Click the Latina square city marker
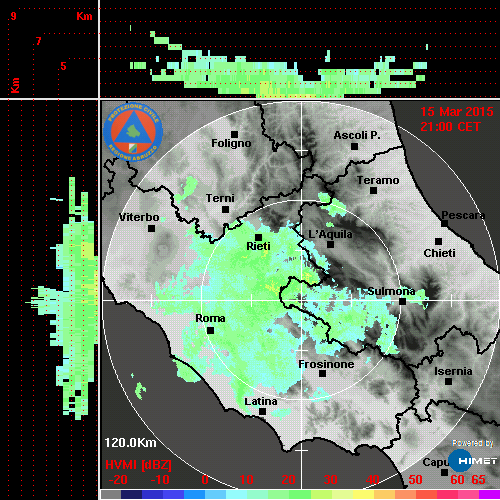 pyautogui.click(x=263, y=412)
